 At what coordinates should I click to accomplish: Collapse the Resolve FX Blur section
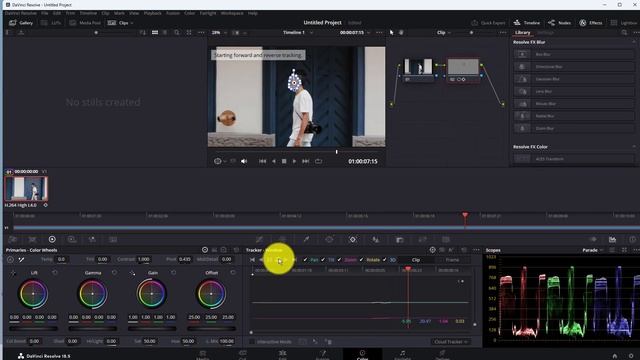pyautogui.click(x=634, y=42)
